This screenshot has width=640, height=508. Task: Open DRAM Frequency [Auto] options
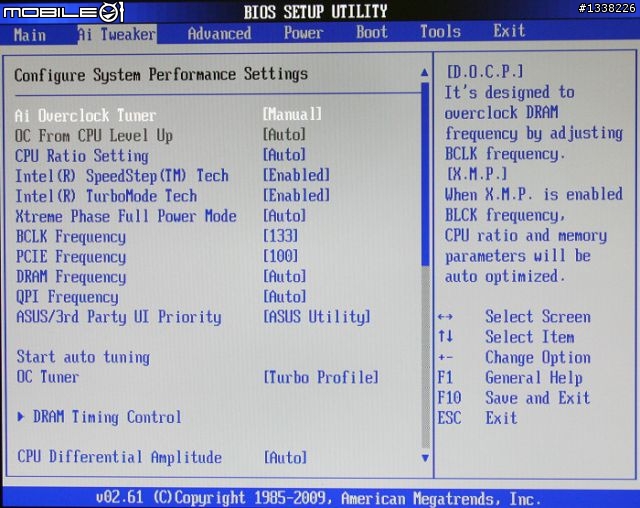(x=284, y=276)
